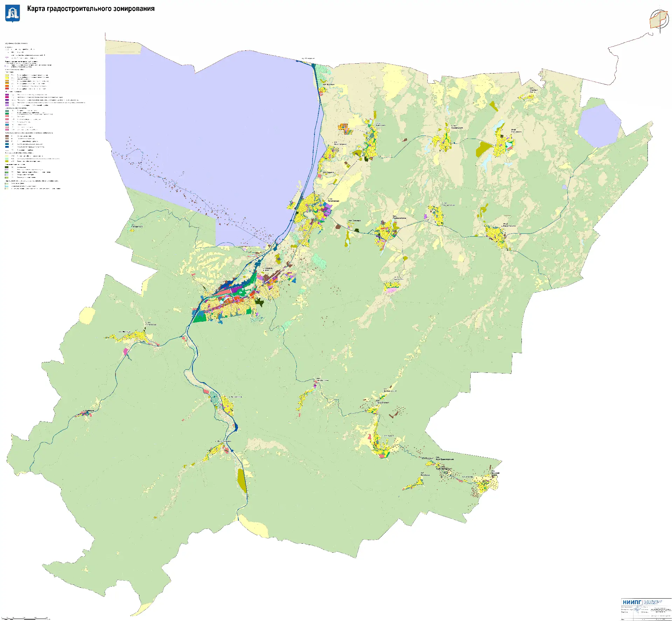Click the city coat of arms emblem
The width and height of the screenshot is (672, 621).
tap(13, 14)
